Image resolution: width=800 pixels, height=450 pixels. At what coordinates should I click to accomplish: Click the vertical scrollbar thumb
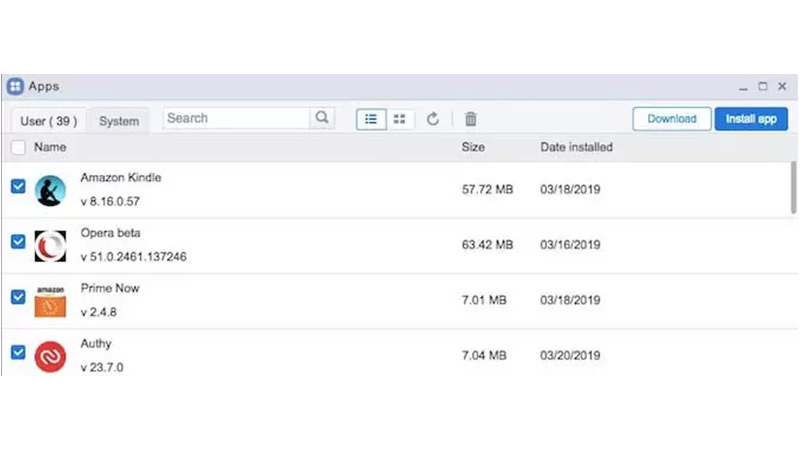793,187
